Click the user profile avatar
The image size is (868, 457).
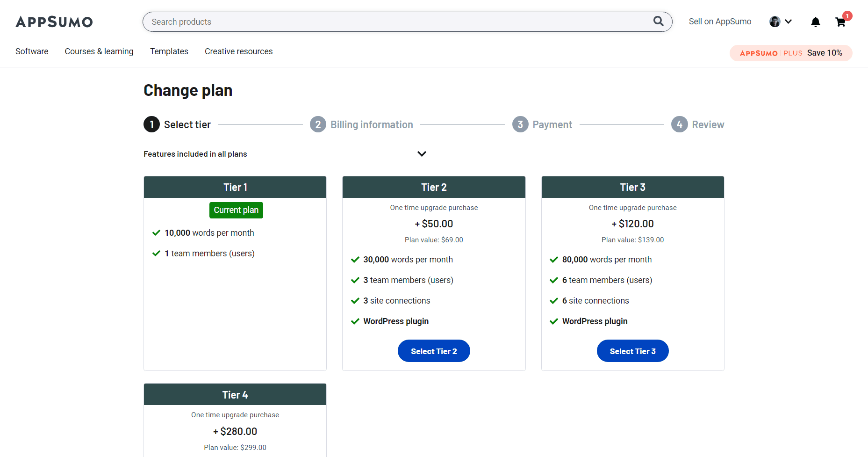coord(775,22)
